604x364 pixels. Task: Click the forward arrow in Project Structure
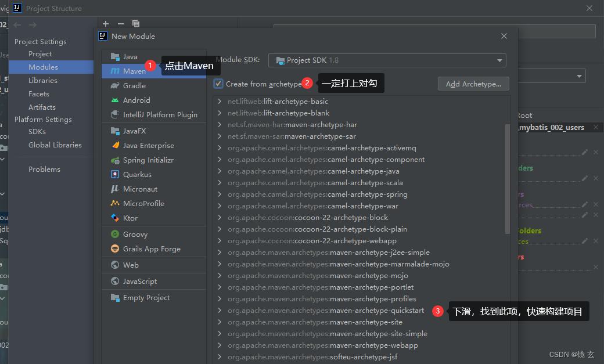pyautogui.click(x=33, y=24)
